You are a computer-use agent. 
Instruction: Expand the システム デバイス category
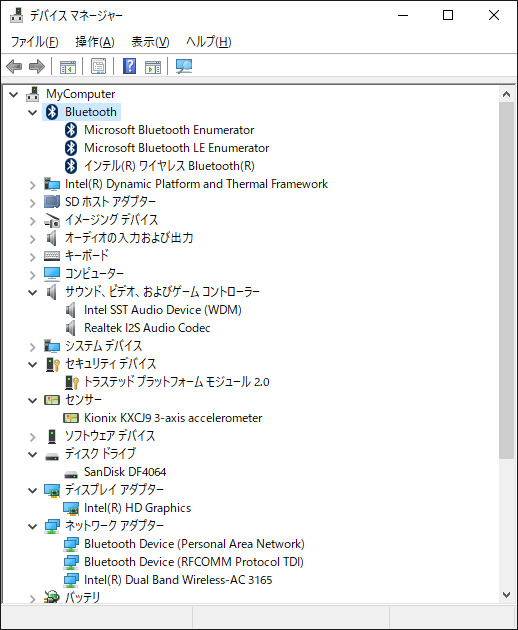pyautogui.click(x=33, y=347)
